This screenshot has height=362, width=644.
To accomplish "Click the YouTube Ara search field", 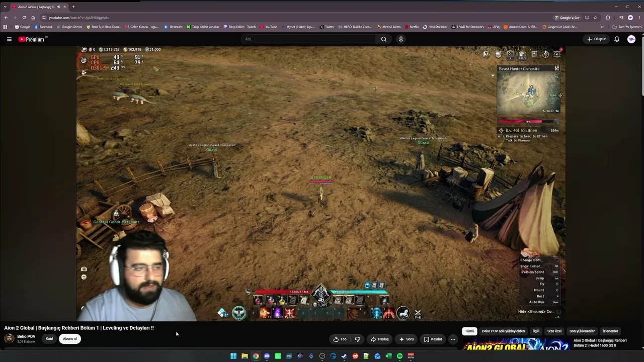I will tap(308, 39).
